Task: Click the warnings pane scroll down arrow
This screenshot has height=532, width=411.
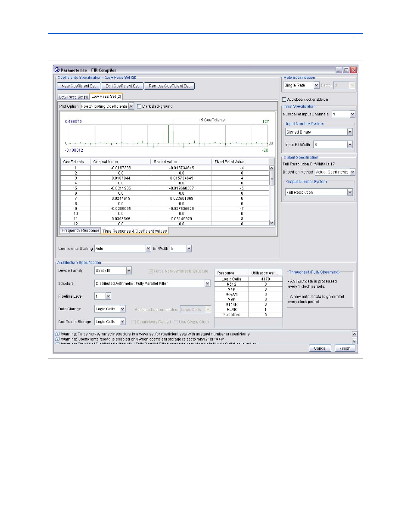Action: click(x=354, y=341)
